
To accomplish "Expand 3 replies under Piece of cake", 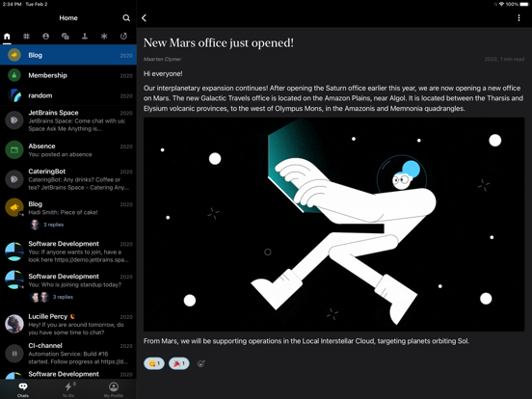I will coord(54,225).
